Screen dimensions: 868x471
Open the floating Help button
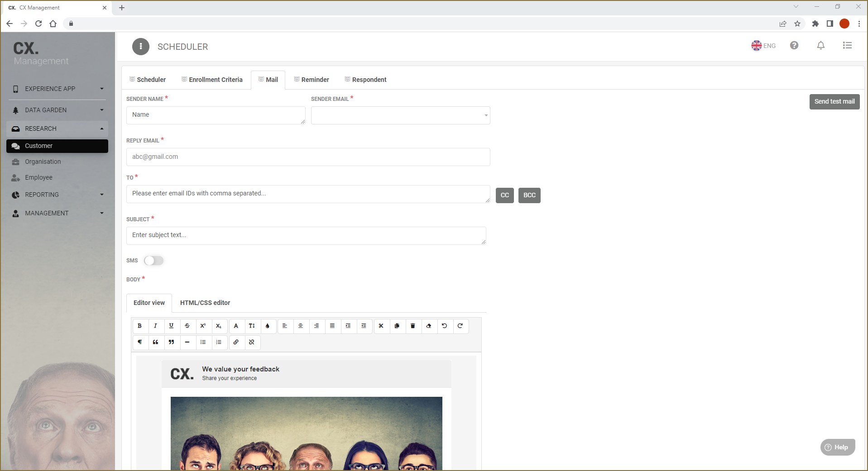tap(838, 447)
